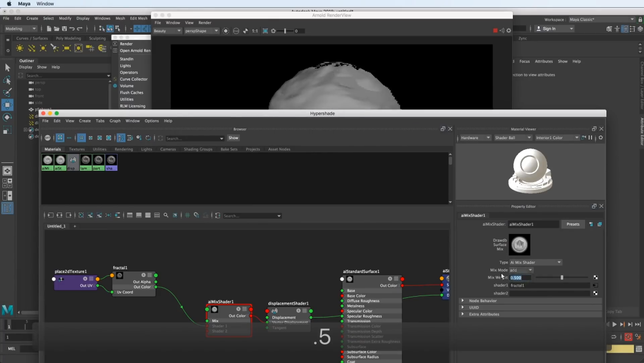
Task: Expand the UUID section
Action: pyautogui.click(x=463, y=307)
